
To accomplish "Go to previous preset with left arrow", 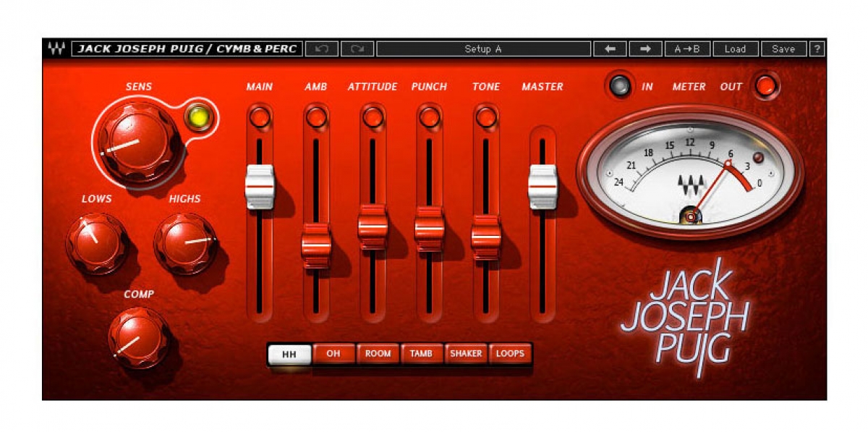I will coord(610,49).
